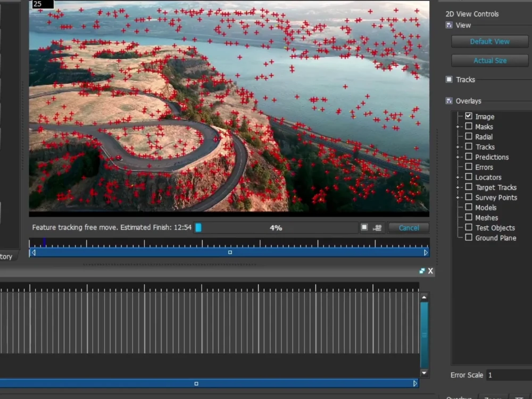
Task: Expand the Tracks overlay tree node
Action: tap(458, 147)
